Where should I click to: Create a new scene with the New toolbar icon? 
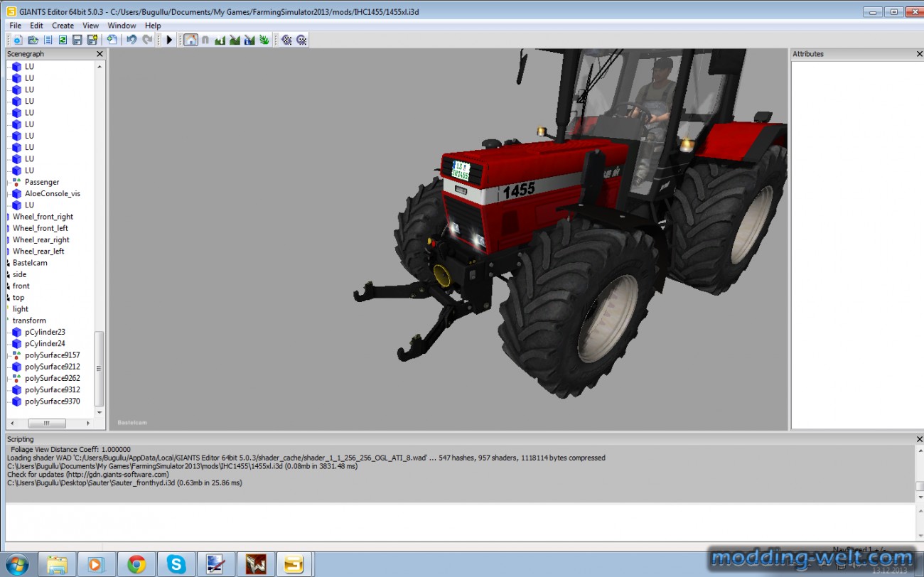click(17, 40)
